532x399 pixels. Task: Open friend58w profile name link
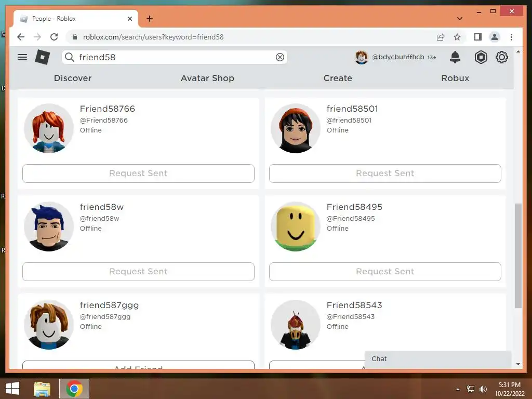tap(102, 207)
